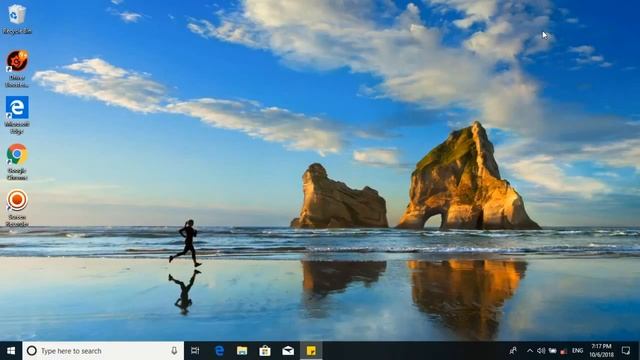This screenshot has width=640, height=360.
Task: Click the red flagged tray icon
Action: point(564,351)
